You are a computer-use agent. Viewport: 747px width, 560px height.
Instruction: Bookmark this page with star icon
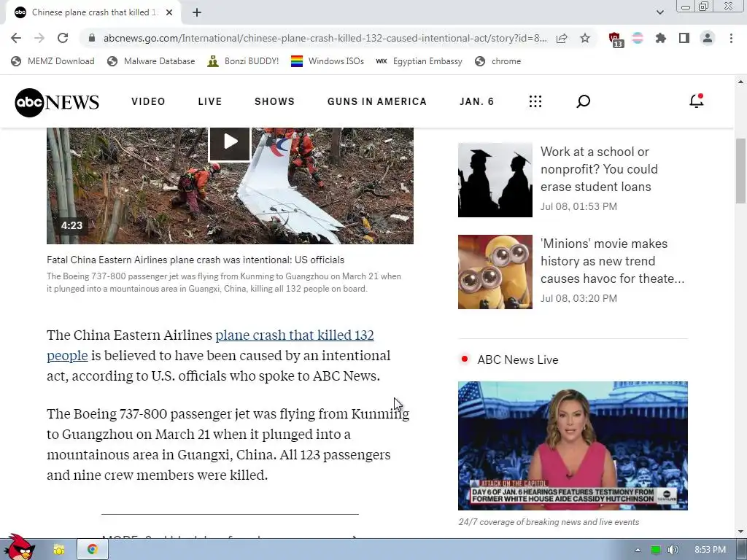(585, 38)
